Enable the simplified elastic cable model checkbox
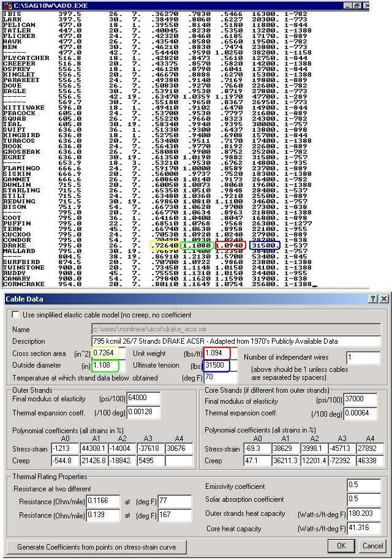 tap(15, 315)
